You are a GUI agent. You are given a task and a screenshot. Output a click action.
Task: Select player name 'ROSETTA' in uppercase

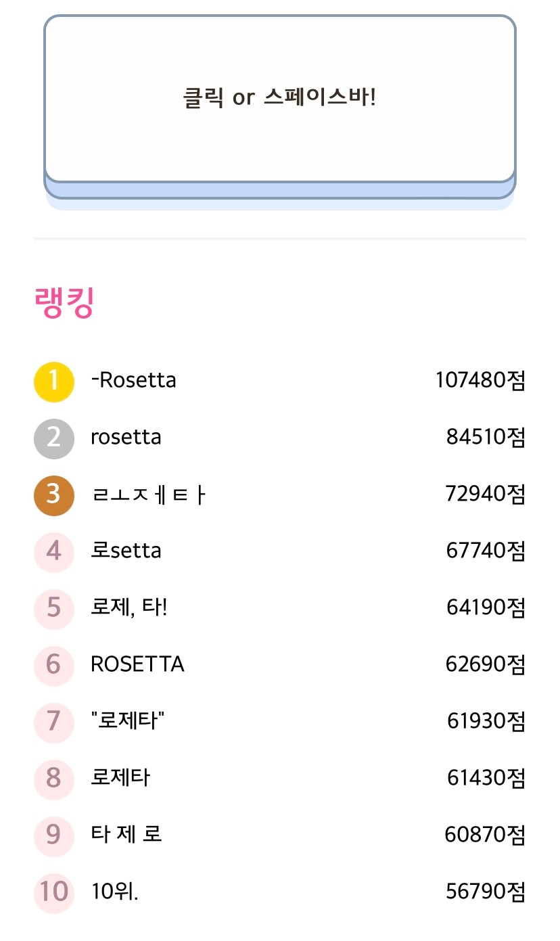pos(137,665)
